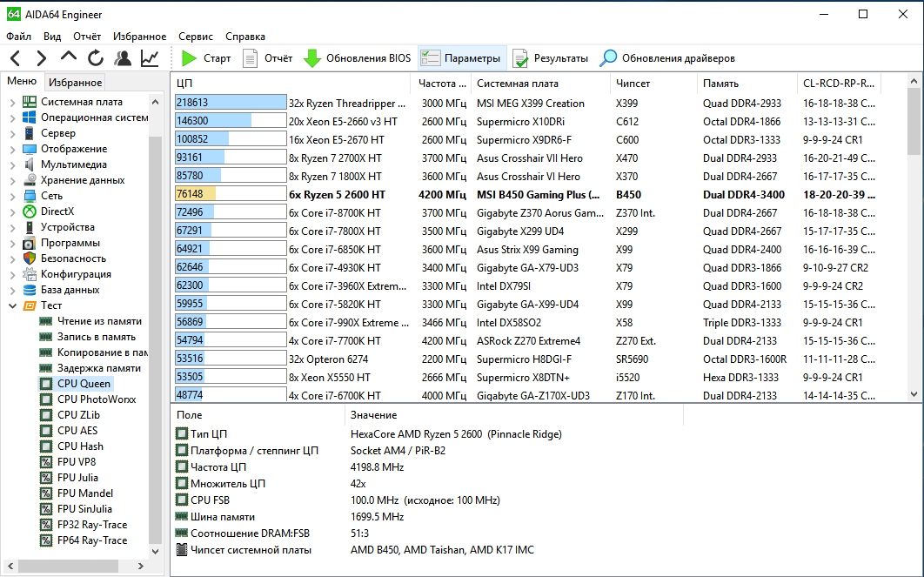Screen dimensions: 924x577
Task: Select the CPU ZLib test icon
Action: (46, 415)
